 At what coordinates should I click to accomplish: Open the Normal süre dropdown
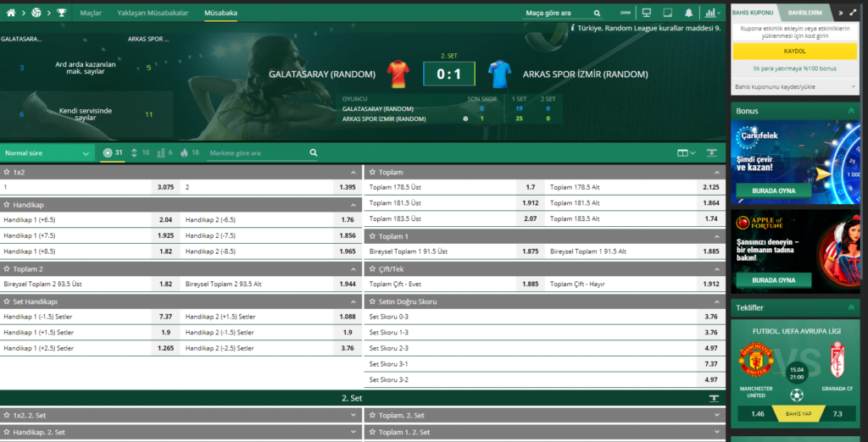click(47, 153)
